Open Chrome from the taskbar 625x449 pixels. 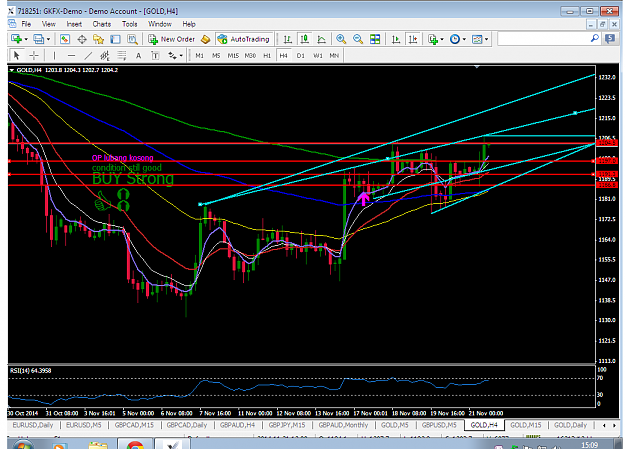135,444
